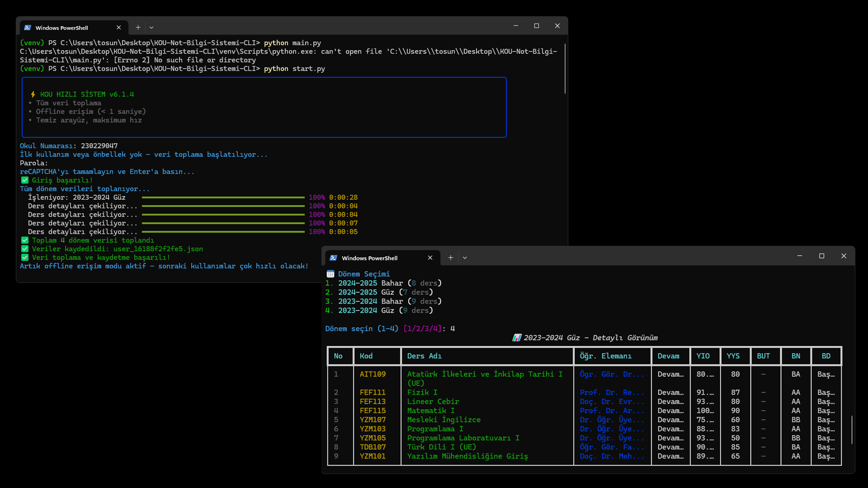
Task: Click course name Yazılım Mühendisliğine Giriş
Action: tap(467, 456)
